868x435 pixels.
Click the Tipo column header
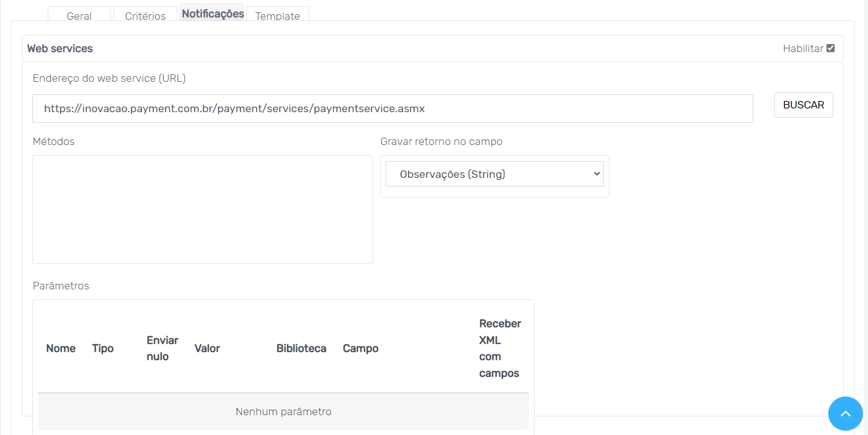(x=103, y=348)
